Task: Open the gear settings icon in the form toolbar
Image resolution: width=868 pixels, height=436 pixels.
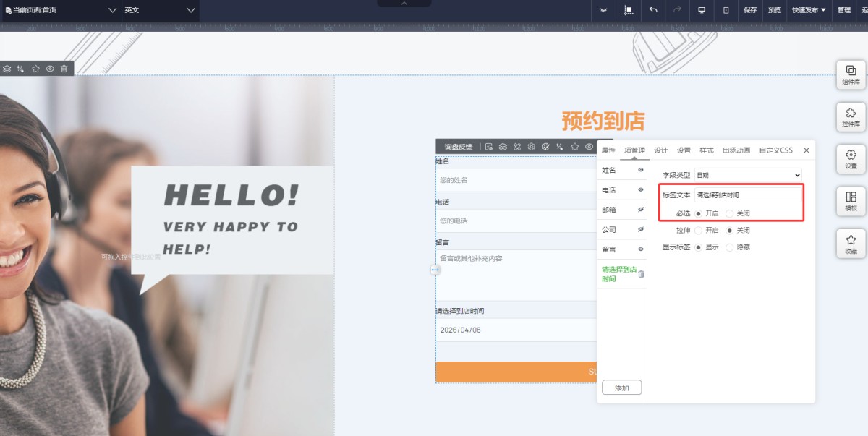Action: click(x=531, y=147)
